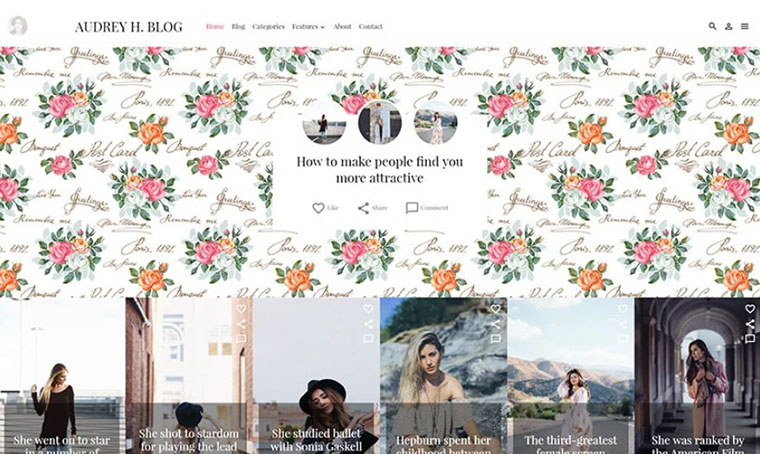Viewport: 760px width, 454px height.
Task: Click the user account icon in the header
Action: click(728, 27)
